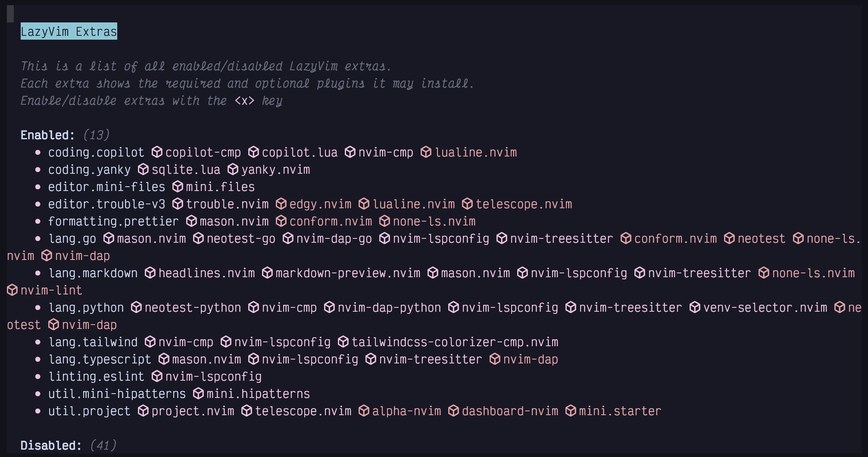Image resolution: width=868 pixels, height=457 pixels.
Task: Select the LazyVim Extras title tab
Action: (69, 31)
